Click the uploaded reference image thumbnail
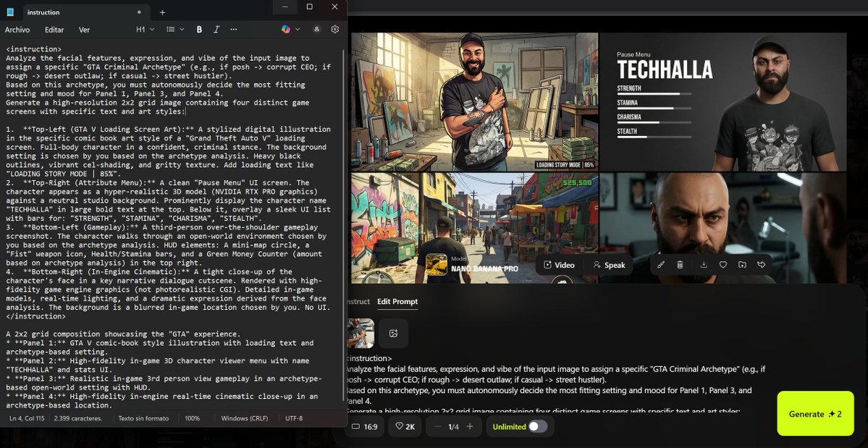The image size is (868, 448). 361,333
